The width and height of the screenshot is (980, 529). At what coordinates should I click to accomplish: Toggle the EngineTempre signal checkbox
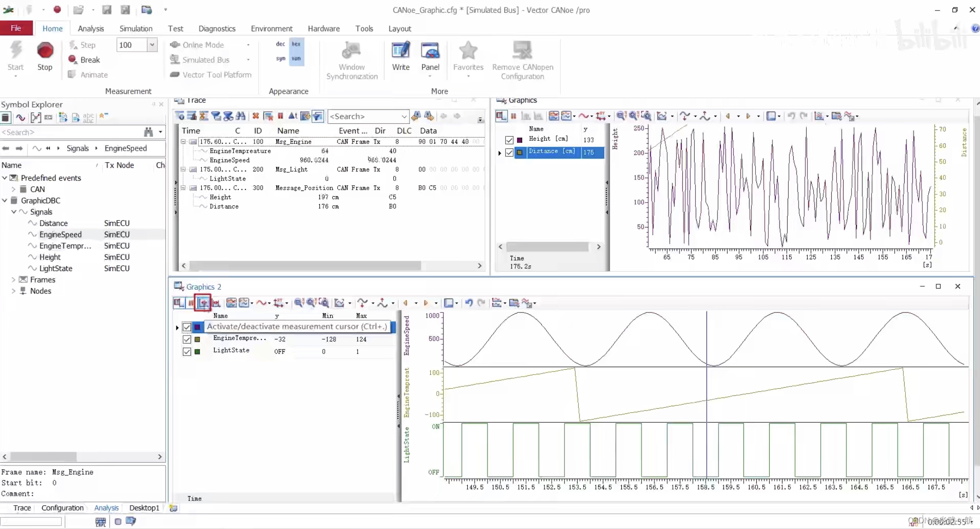click(x=187, y=339)
